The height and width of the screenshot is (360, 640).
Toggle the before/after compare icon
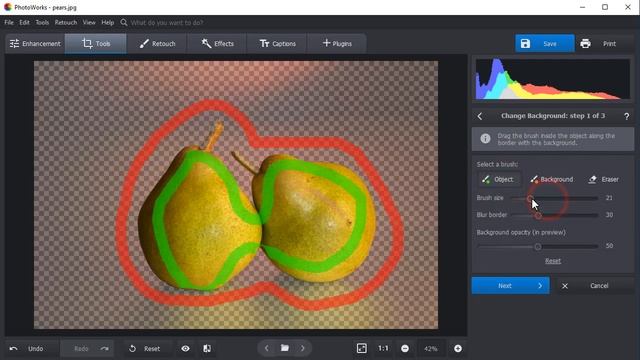point(207,349)
